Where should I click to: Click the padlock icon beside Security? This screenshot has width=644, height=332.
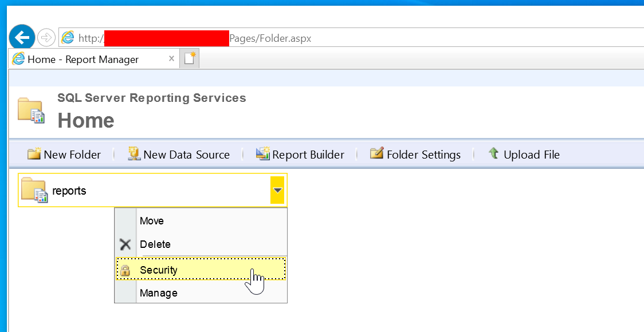[125, 270]
